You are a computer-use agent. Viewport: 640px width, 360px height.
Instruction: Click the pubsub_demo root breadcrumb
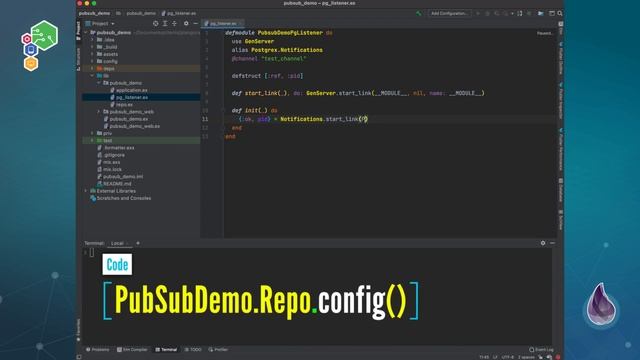pos(95,13)
